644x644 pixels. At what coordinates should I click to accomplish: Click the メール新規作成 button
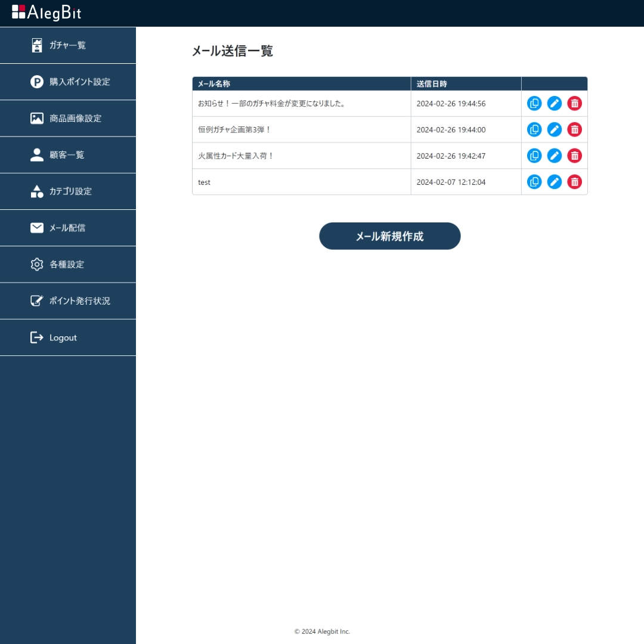(390, 236)
